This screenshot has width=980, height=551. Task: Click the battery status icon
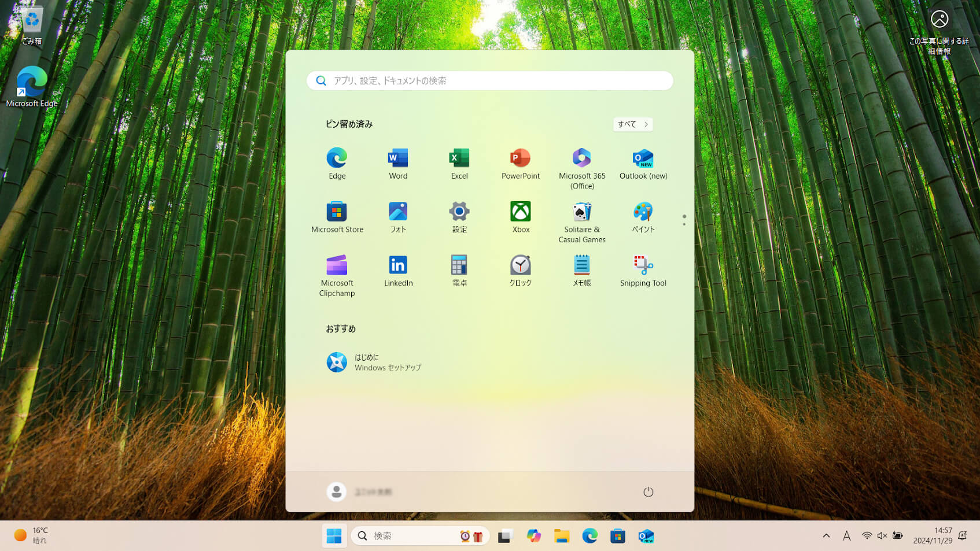(x=898, y=536)
